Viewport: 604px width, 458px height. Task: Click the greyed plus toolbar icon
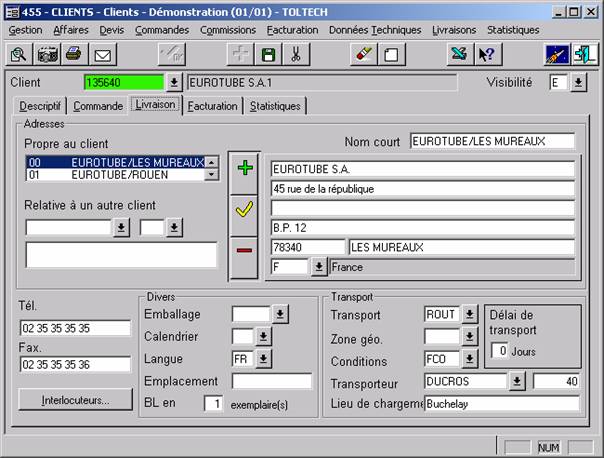pyautogui.click(x=240, y=54)
